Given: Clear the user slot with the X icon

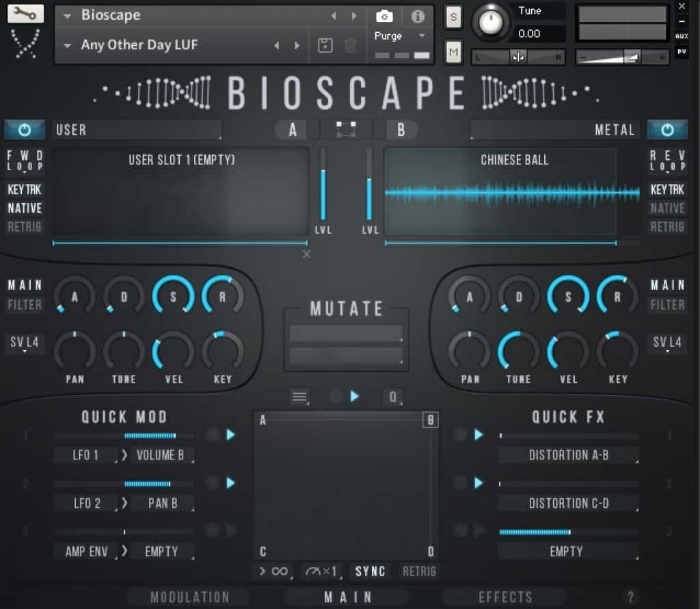Looking at the screenshot, I should pyautogui.click(x=306, y=254).
